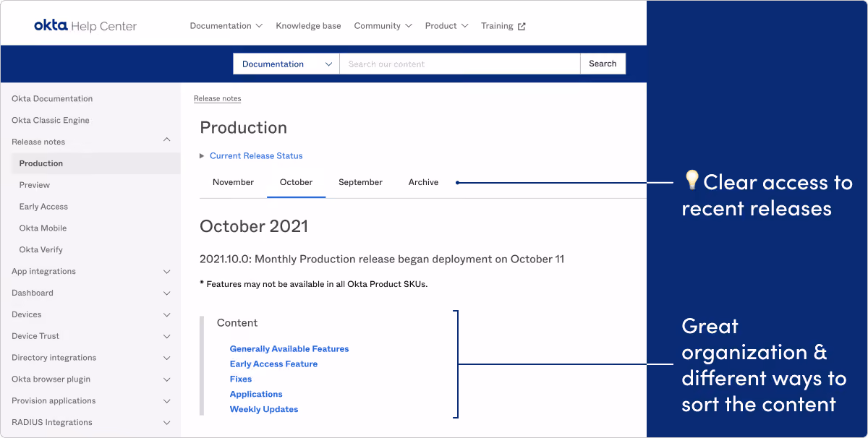Open the Archive tab
This screenshot has width=868, height=438.
pyautogui.click(x=423, y=182)
